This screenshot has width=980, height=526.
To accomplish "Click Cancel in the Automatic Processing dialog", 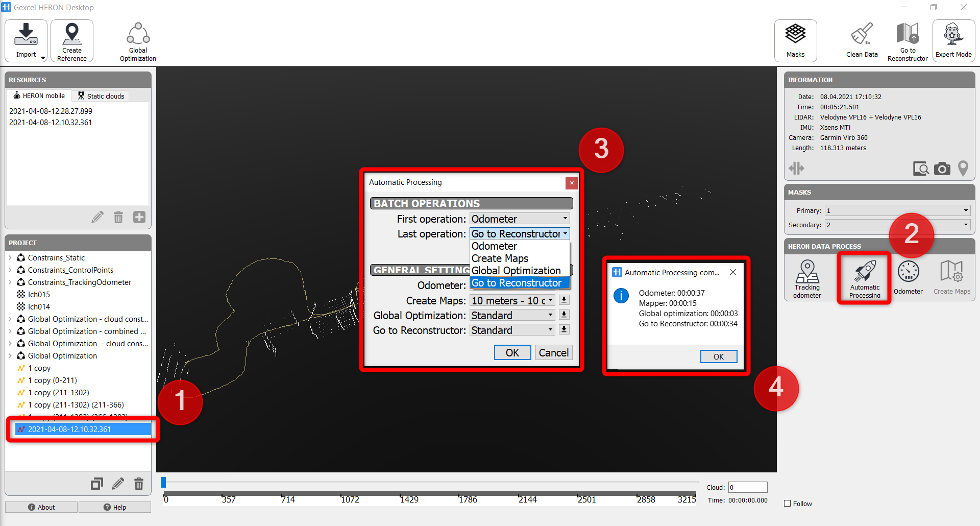I will (553, 353).
